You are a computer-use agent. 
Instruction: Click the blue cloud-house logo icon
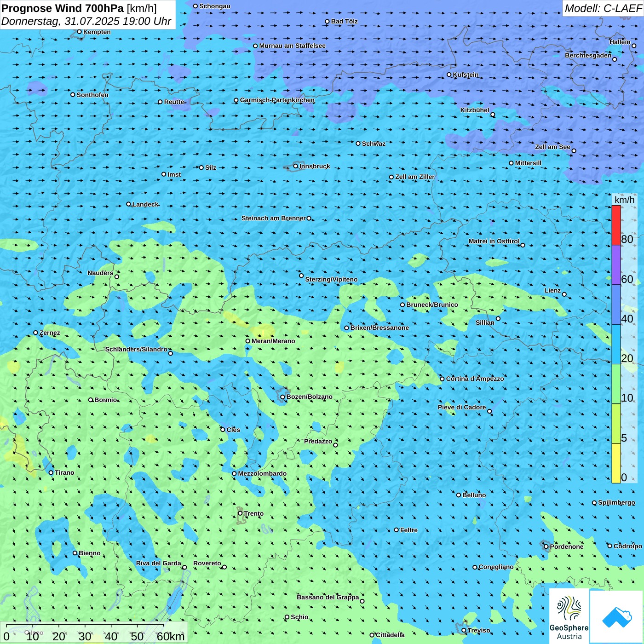click(616, 617)
